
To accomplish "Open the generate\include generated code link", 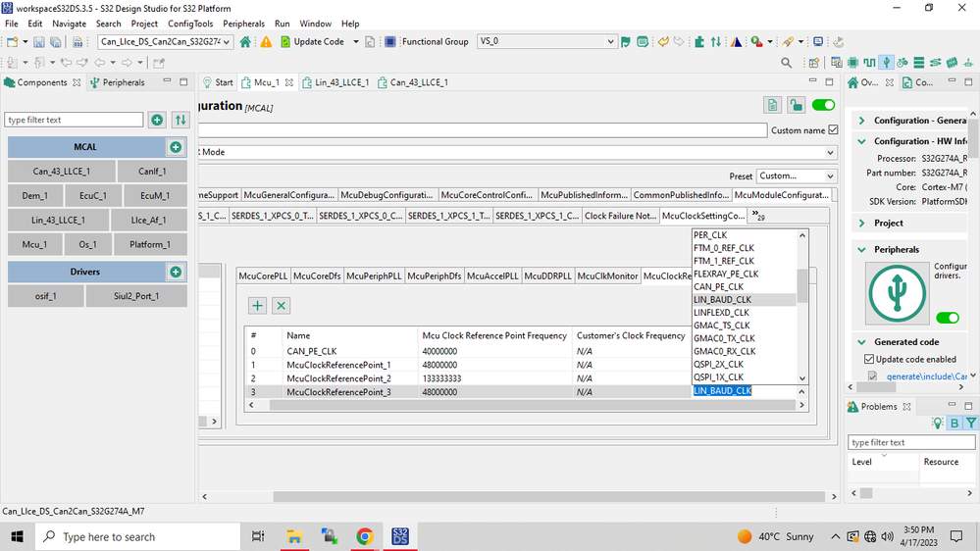I will pos(926,376).
